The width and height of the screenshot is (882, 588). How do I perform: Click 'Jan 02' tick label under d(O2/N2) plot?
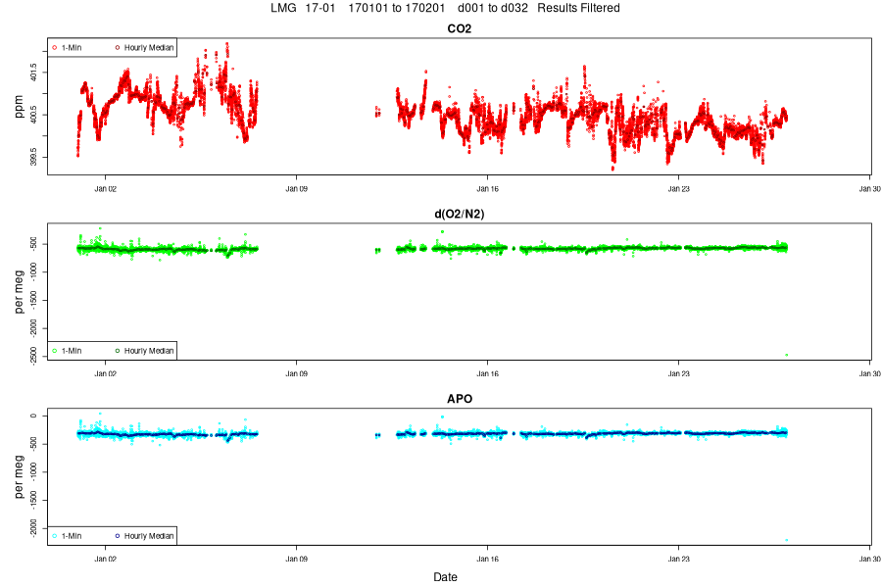point(105,373)
